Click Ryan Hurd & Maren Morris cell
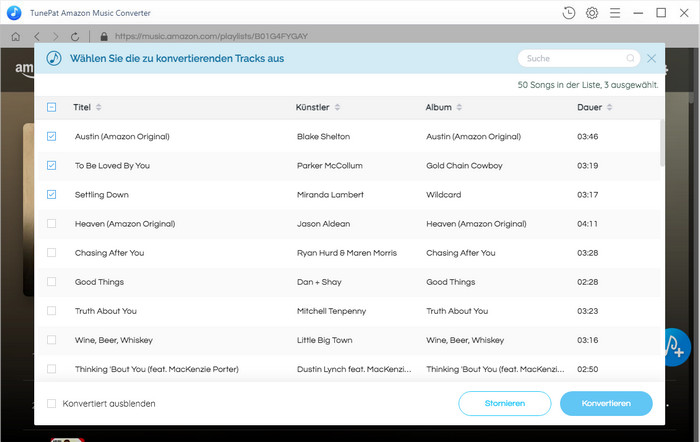This screenshot has height=442, width=700. [x=347, y=253]
